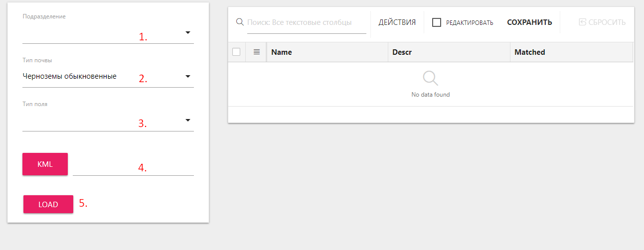Check the select-all checkbox in table header
Screen dimensions: 644x250
[236, 52]
